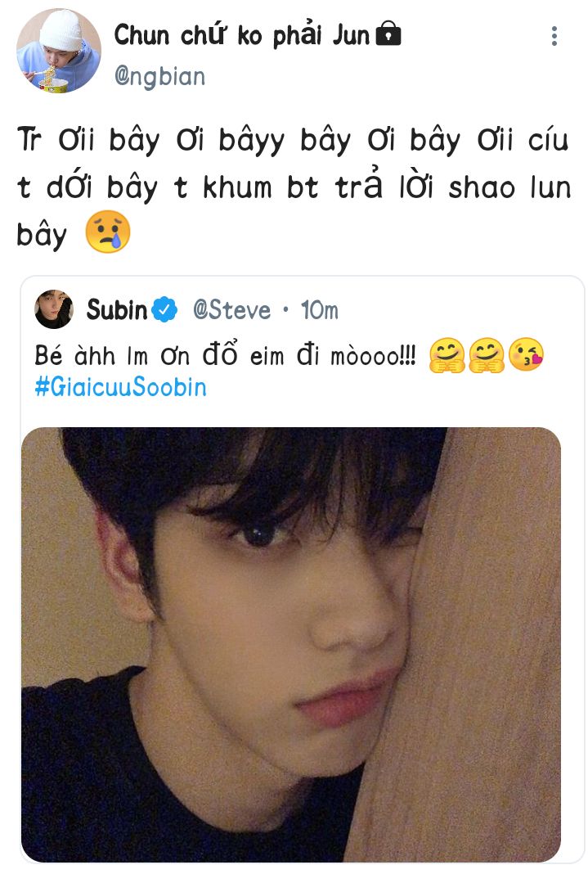Image resolution: width=588 pixels, height=883 pixels.
Task: Open the three-dot more options menu
Action: point(554,36)
